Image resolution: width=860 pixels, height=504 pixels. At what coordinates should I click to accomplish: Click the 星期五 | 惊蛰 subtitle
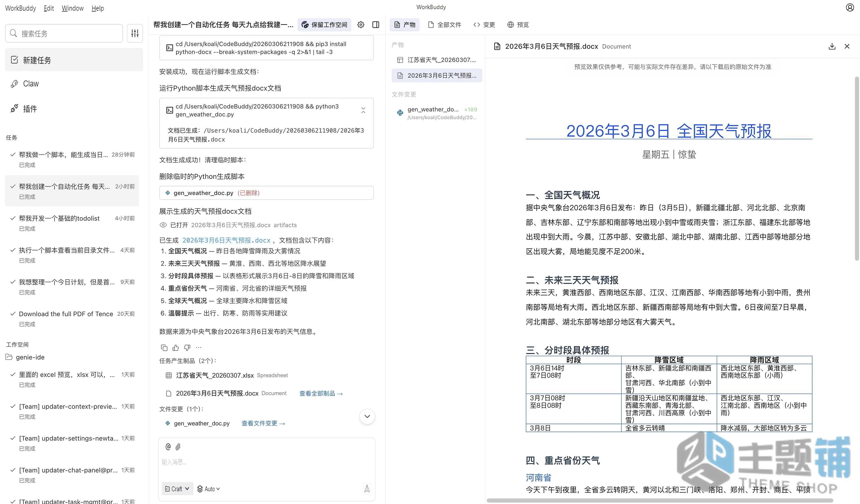click(669, 154)
